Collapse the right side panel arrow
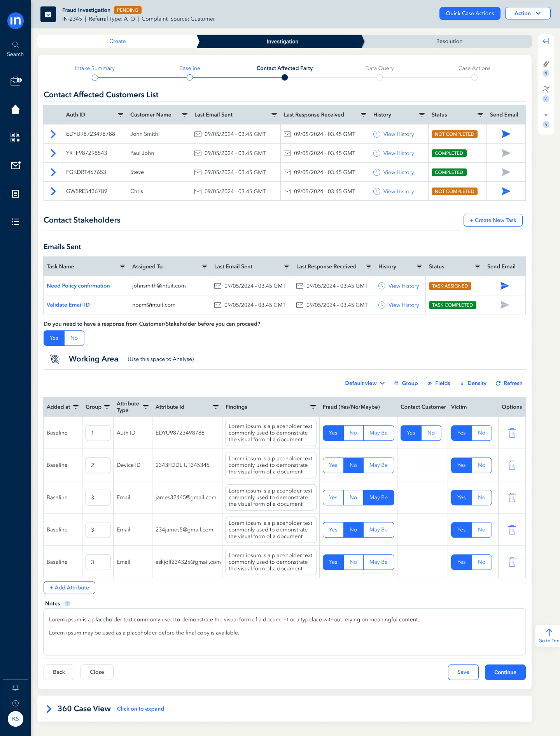The image size is (560, 736). coord(546,41)
